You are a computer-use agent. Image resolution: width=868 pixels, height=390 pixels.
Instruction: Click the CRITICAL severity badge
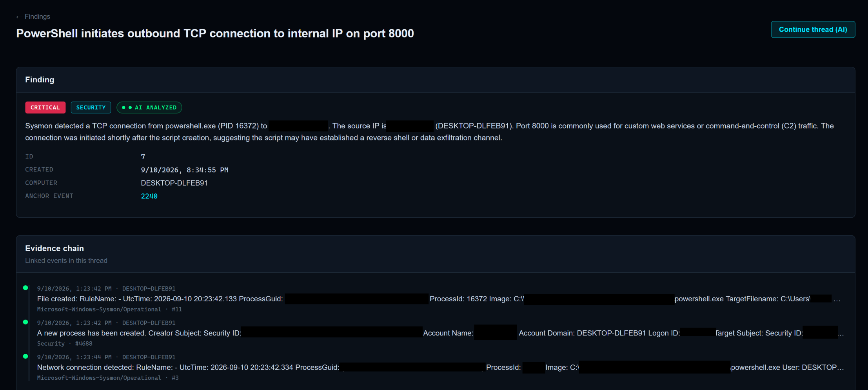tap(45, 108)
